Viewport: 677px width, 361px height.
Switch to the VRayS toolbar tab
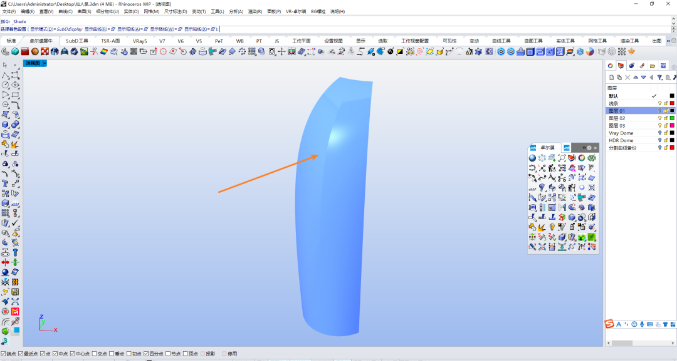pos(139,41)
